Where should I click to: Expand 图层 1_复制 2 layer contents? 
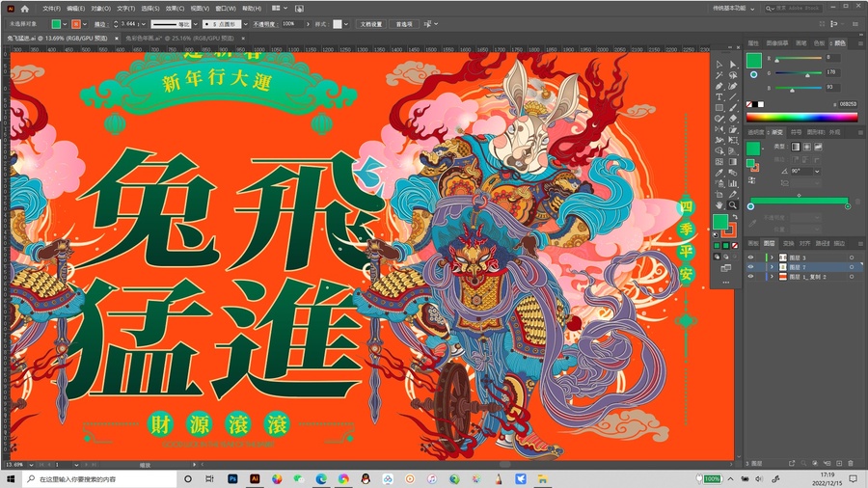(x=772, y=276)
